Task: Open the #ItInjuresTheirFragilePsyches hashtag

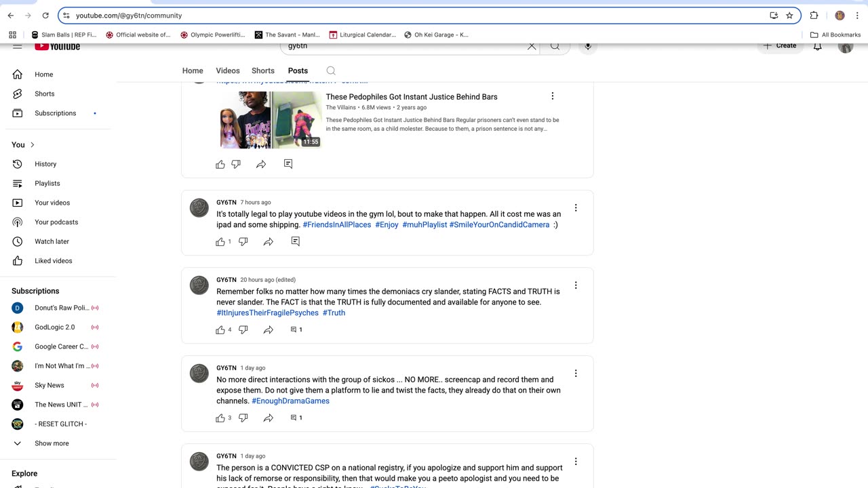Action: point(267,312)
